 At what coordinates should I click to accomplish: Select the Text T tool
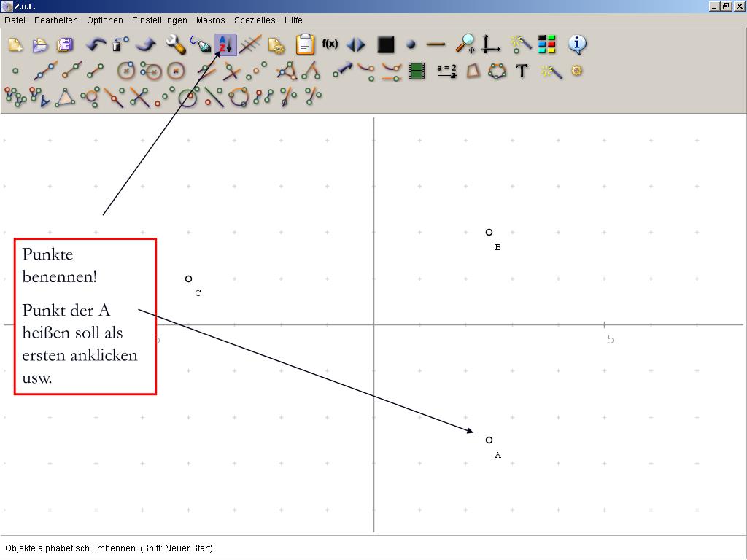coord(522,71)
